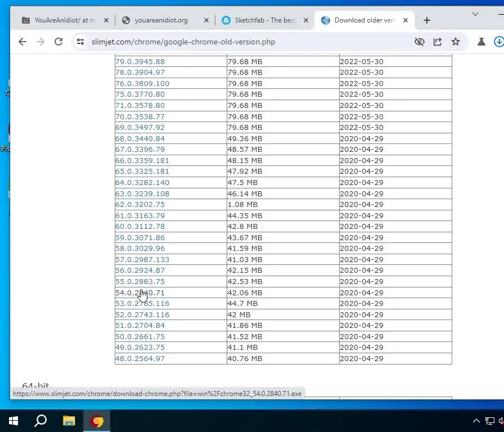Open the downloads icon in toolbar
Image resolution: width=504 pixels, height=432 pixels.
[x=499, y=42]
